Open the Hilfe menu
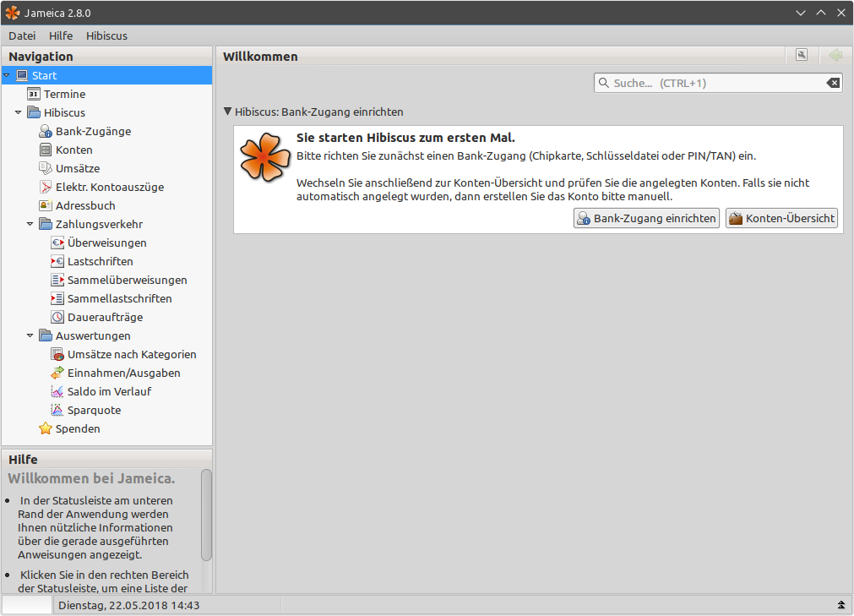This screenshot has width=854, height=616. [61, 36]
